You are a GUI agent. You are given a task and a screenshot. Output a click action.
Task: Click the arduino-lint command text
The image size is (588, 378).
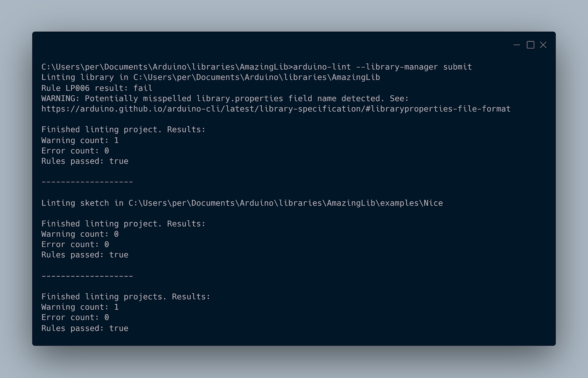pos(322,67)
